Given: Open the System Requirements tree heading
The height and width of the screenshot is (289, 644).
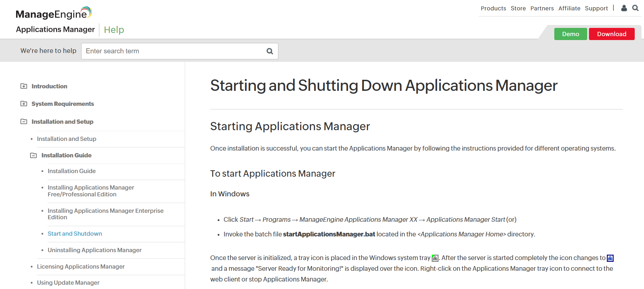Looking at the screenshot, I should [63, 104].
